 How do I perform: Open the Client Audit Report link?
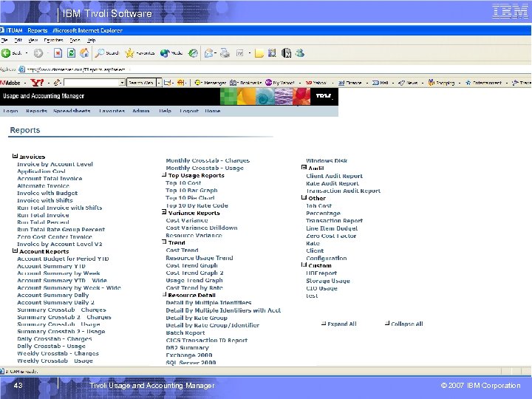pos(334,176)
